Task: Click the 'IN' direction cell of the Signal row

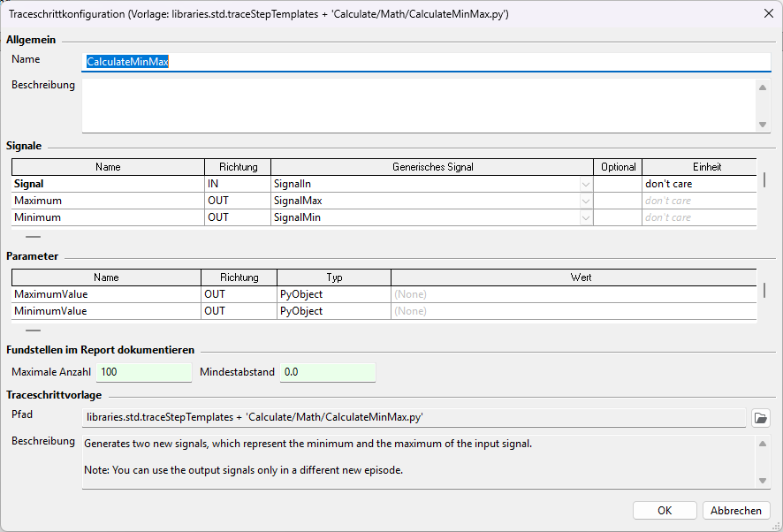Action: tap(238, 184)
